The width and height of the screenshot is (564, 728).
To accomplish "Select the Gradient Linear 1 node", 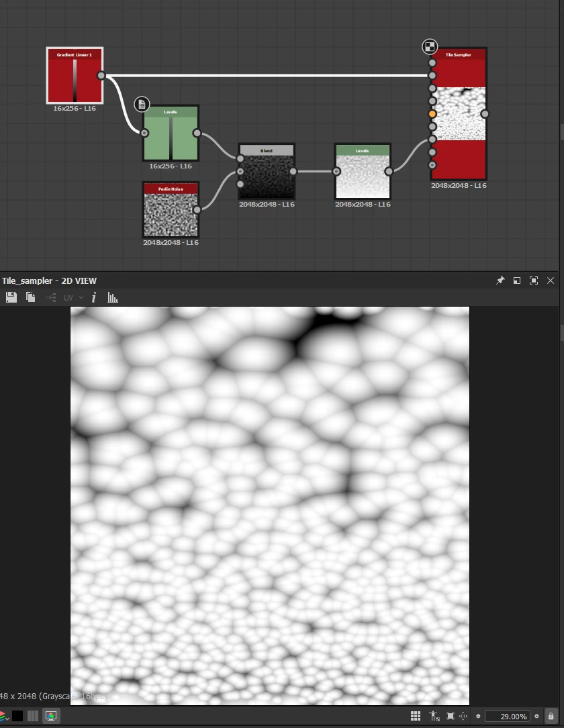I will click(75, 75).
